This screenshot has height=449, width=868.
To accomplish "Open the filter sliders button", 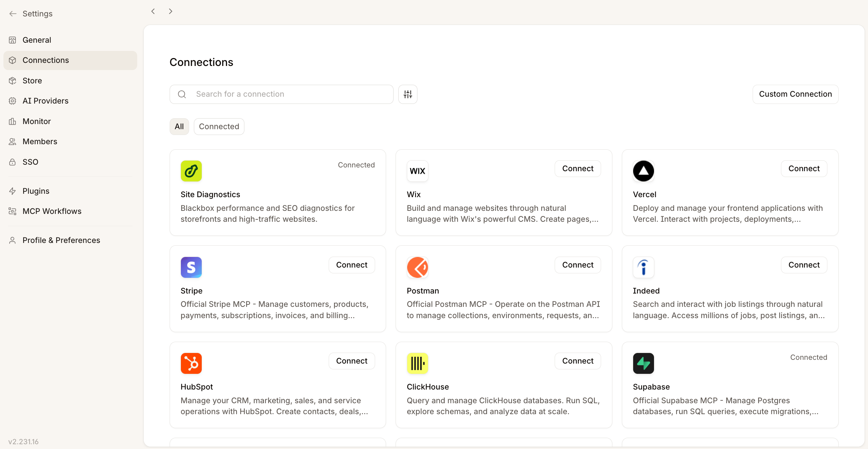I will pos(408,94).
